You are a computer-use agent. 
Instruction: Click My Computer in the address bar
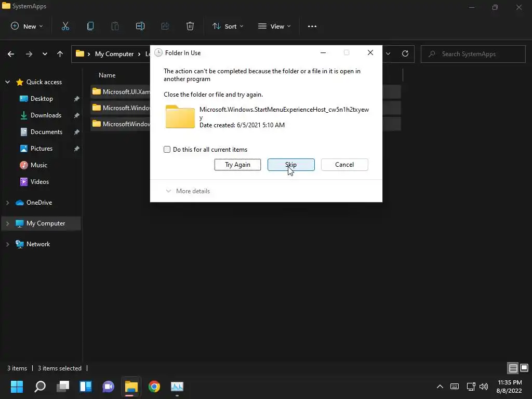coord(114,54)
